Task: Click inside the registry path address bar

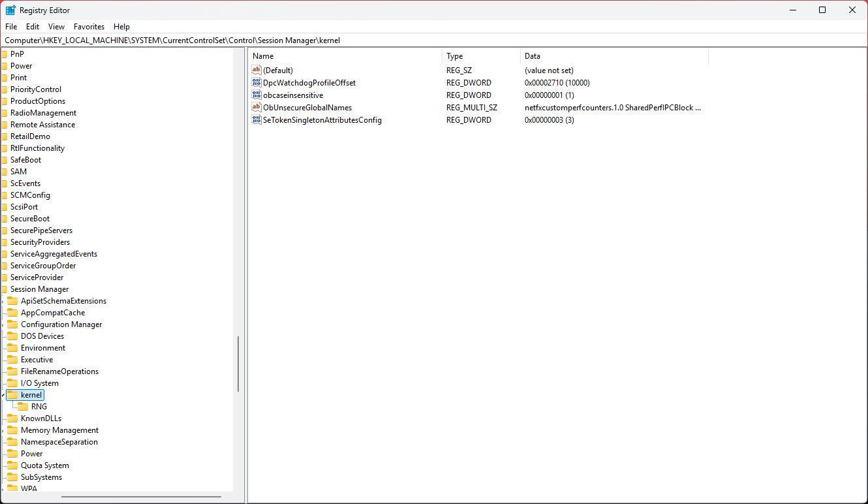Action: (392, 40)
